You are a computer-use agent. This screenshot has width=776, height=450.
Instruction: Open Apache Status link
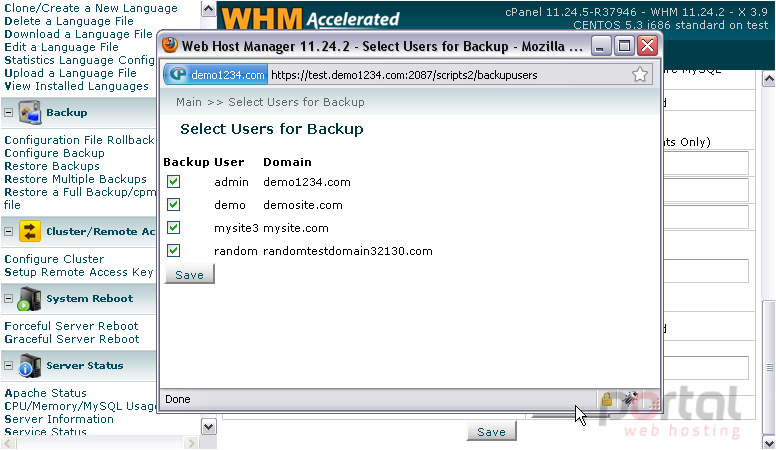[46, 393]
